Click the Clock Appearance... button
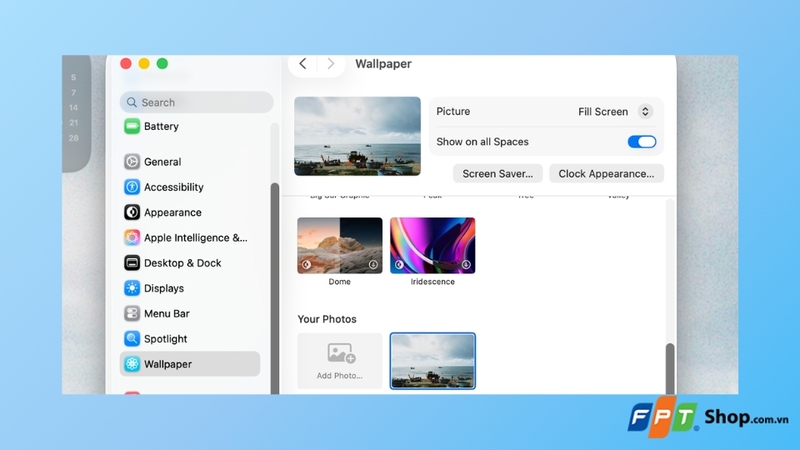Screen dimensions: 800x450 pyautogui.click(x=606, y=173)
